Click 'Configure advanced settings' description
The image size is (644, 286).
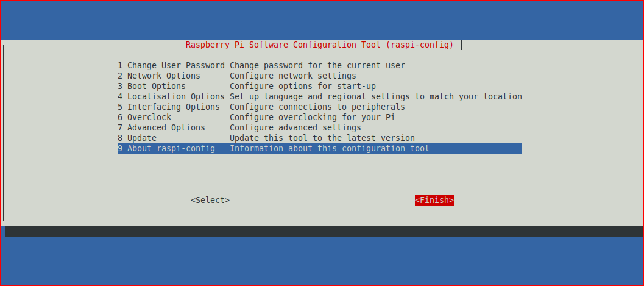click(x=295, y=127)
